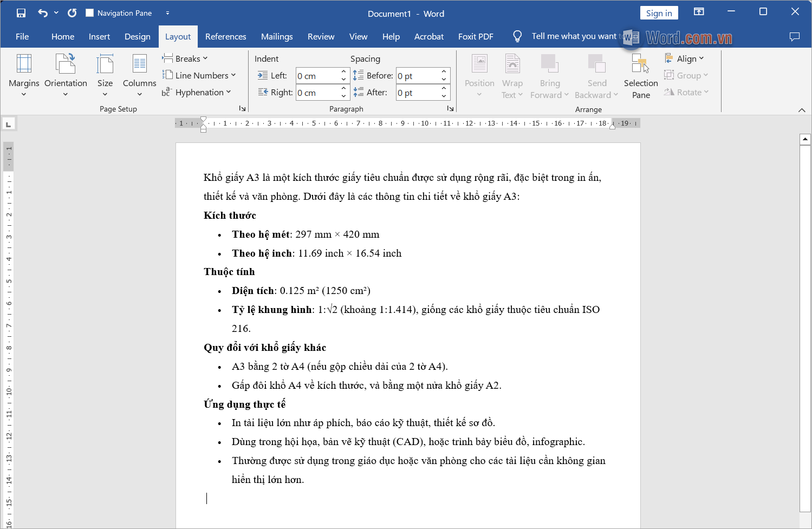Screen dimensions: 812x529
Task: Click the Save icon in title bar
Action: coord(21,13)
